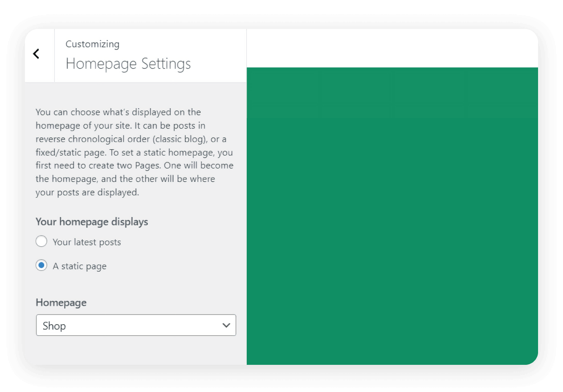Expand the Homepage combo box to change pages
This screenshot has height=392, width=563.
(x=136, y=326)
